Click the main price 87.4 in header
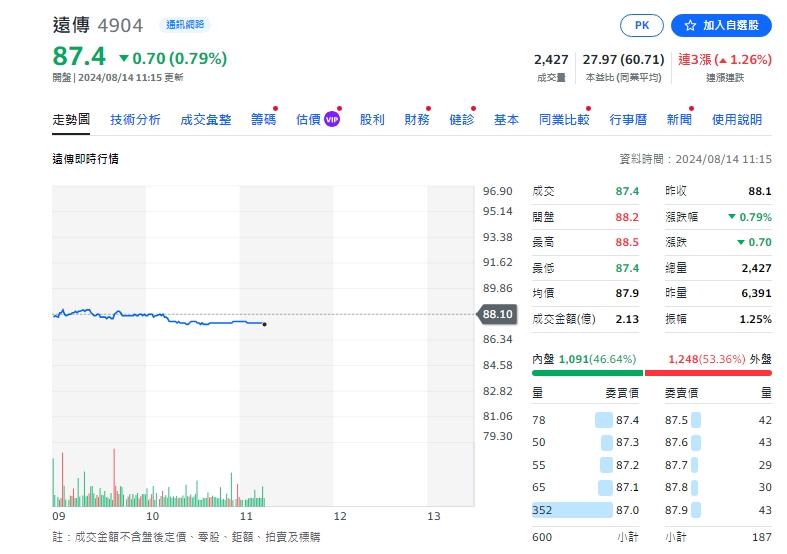The width and height of the screenshot is (787, 554). pos(79,56)
